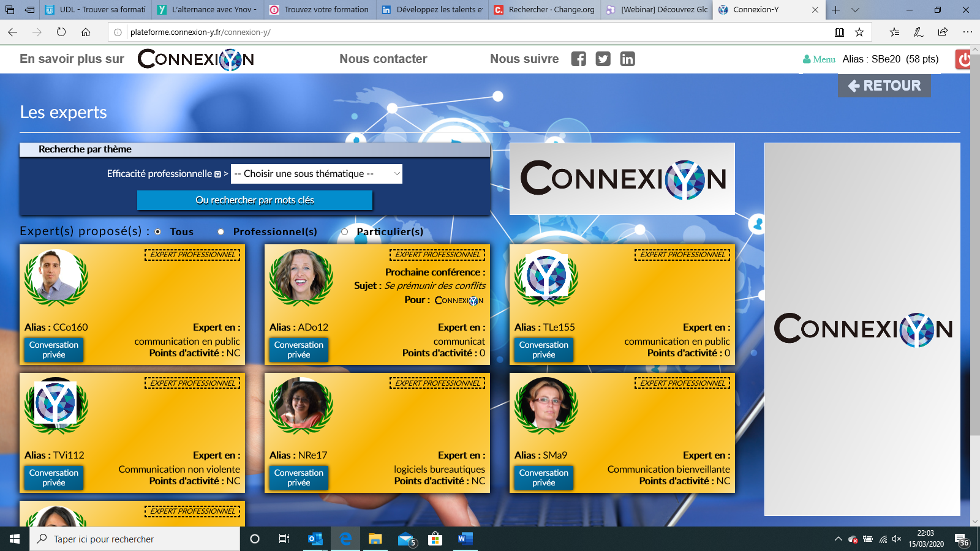The image size is (980, 551).
Task: Start private conversation with SMa9
Action: click(x=544, y=478)
